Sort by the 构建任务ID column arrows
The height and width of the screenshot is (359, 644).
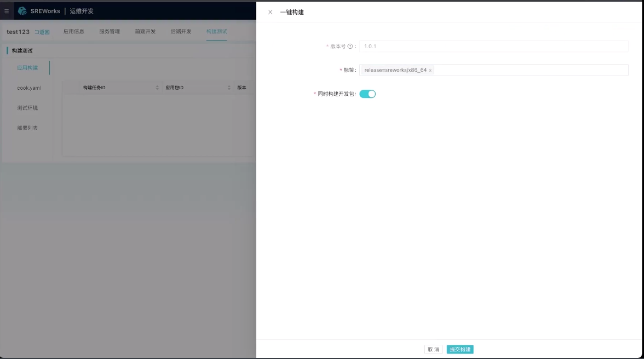pyautogui.click(x=157, y=88)
